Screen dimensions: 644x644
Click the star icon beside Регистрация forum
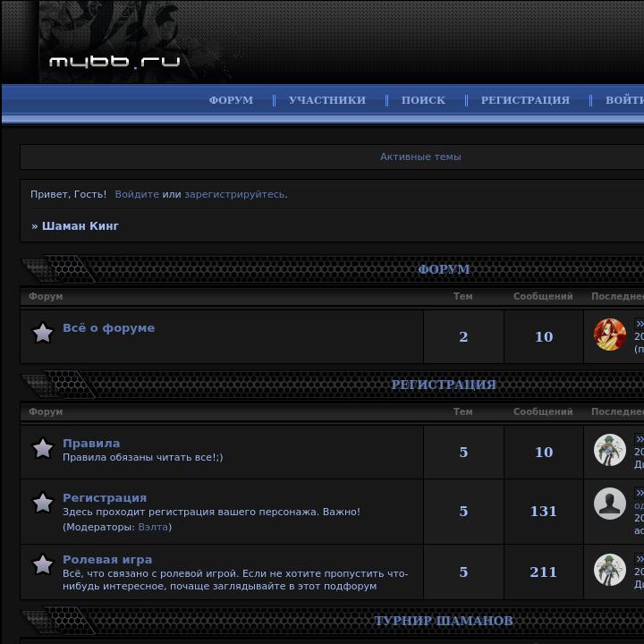pos(43,503)
